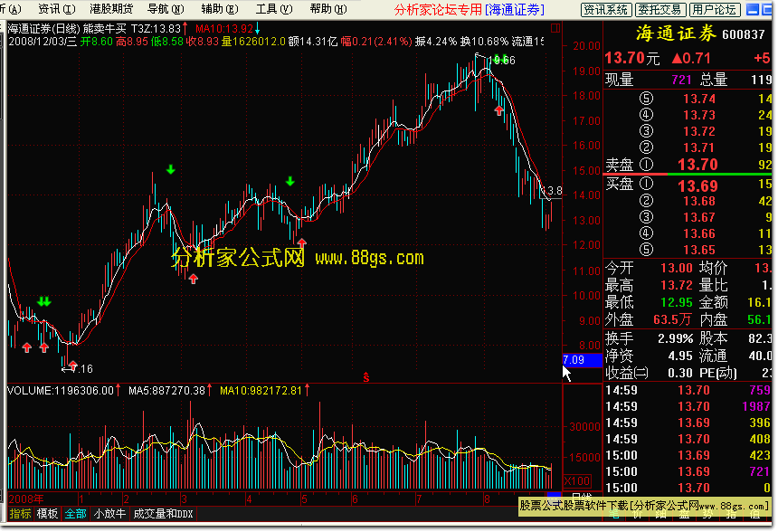Click the T3Z:13.83 indicator value
The width and height of the screenshot is (778, 532).
[156, 29]
